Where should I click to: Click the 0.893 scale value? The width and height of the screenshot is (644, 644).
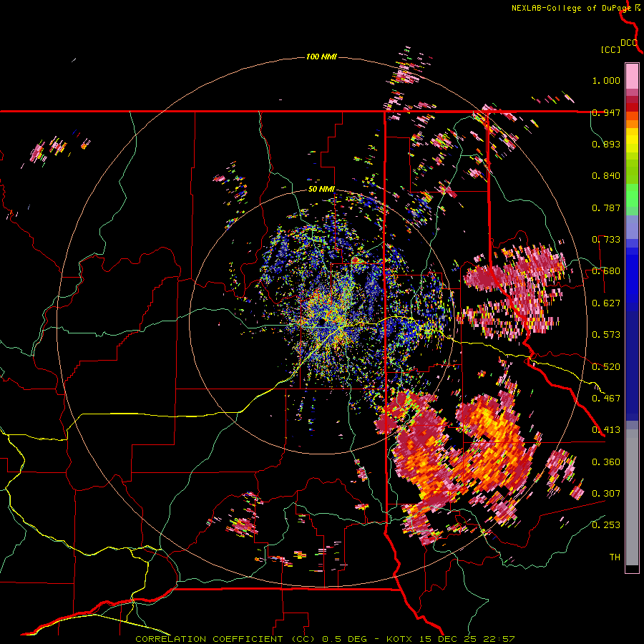click(606, 144)
